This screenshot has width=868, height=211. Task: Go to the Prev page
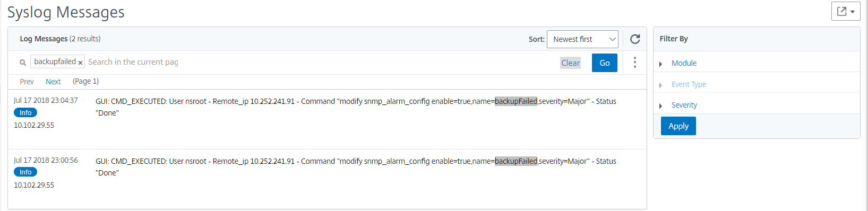pyautogui.click(x=27, y=82)
